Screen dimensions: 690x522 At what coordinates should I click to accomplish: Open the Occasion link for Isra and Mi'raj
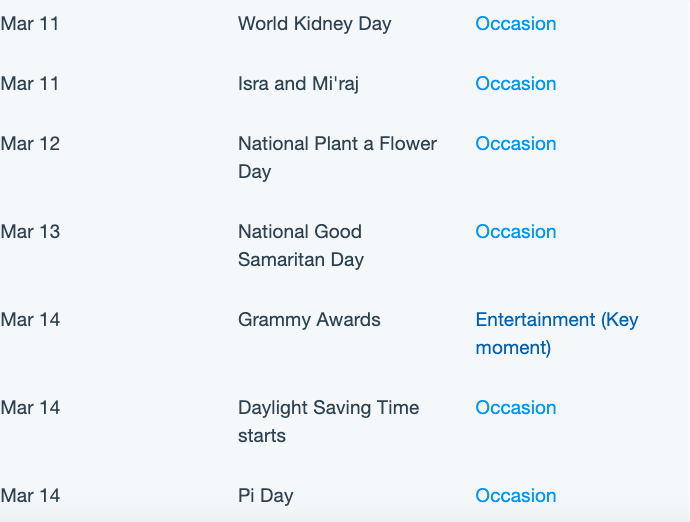point(516,84)
